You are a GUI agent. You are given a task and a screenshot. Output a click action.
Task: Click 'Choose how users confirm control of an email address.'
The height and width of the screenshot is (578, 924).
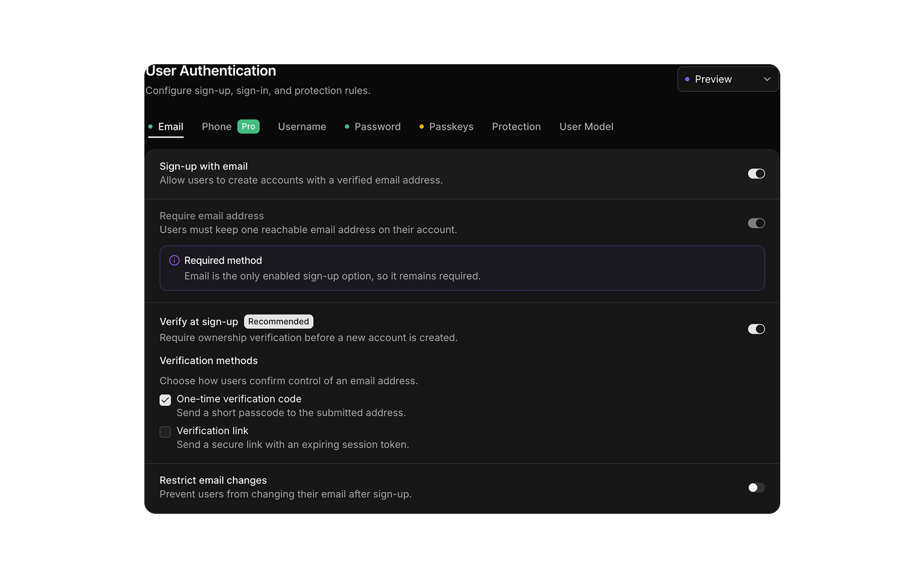[289, 381]
